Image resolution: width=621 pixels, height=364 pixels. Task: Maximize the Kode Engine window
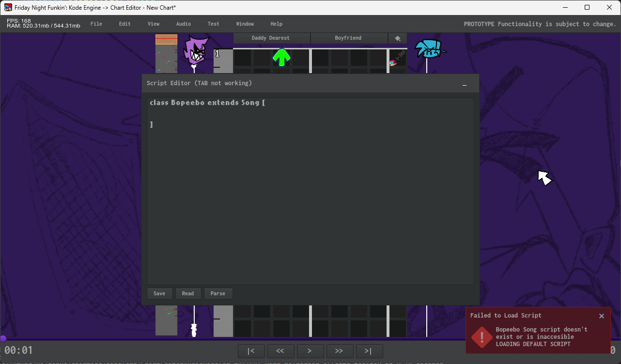587,7
